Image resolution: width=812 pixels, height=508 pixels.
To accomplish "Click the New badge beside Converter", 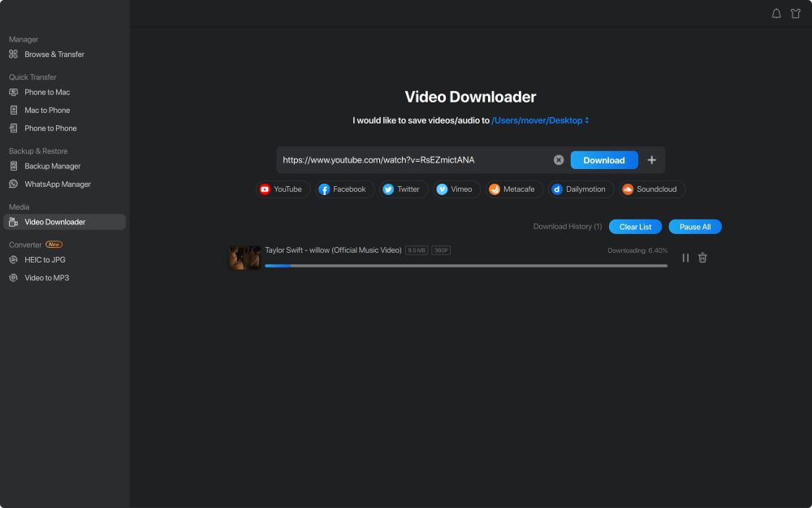I will [54, 245].
